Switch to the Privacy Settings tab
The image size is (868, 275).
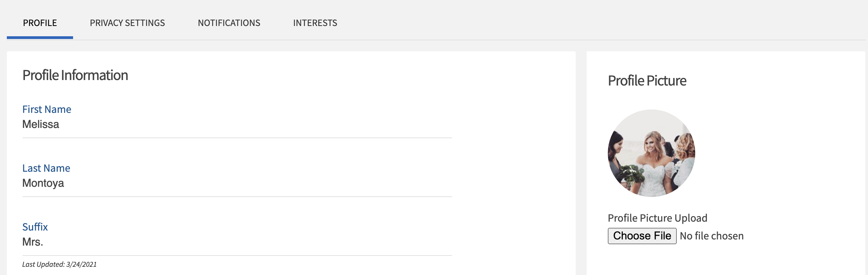(127, 23)
